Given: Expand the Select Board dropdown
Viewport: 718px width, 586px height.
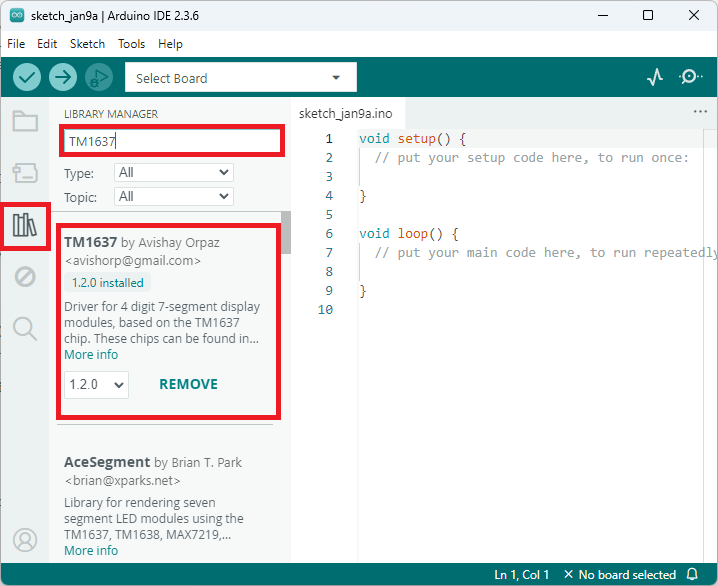Looking at the screenshot, I should point(240,78).
